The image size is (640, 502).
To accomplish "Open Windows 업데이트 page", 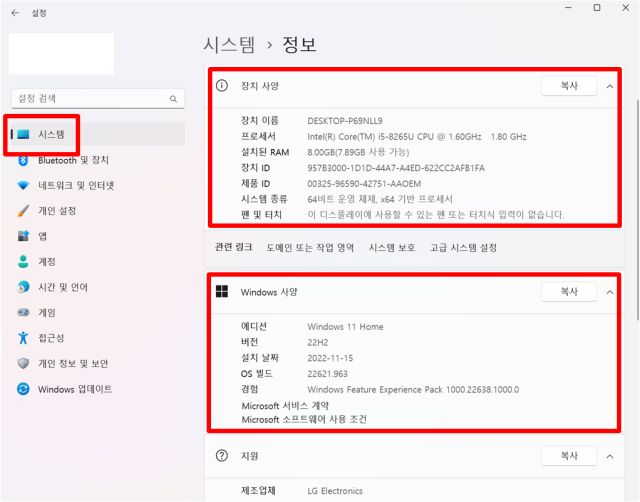I will [98, 389].
